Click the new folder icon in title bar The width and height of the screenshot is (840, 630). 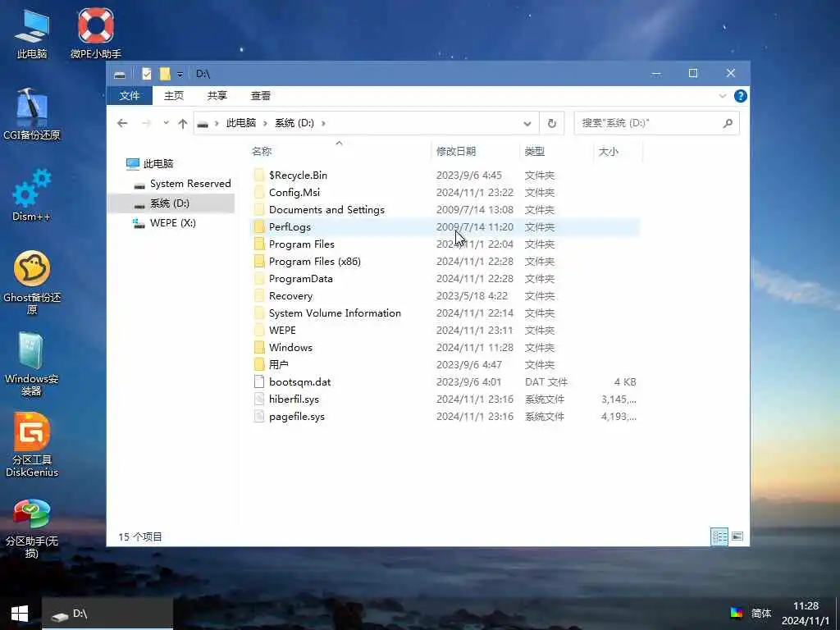[164, 73]
